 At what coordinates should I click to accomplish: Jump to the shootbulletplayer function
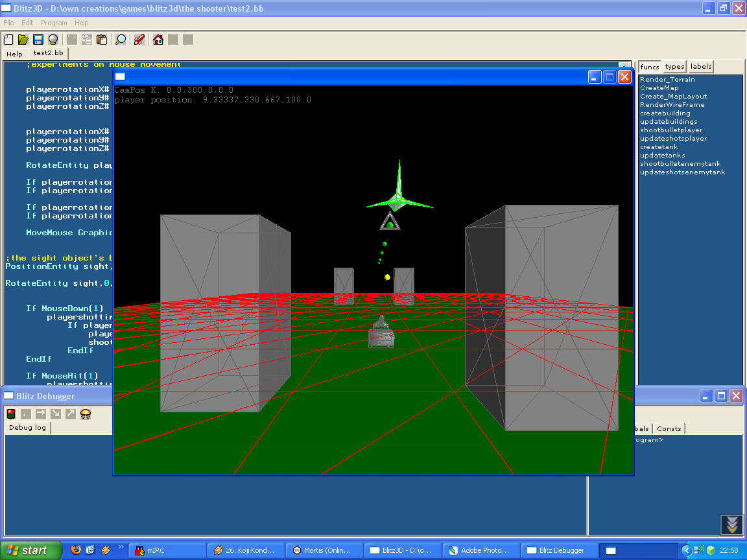point(670,130)
